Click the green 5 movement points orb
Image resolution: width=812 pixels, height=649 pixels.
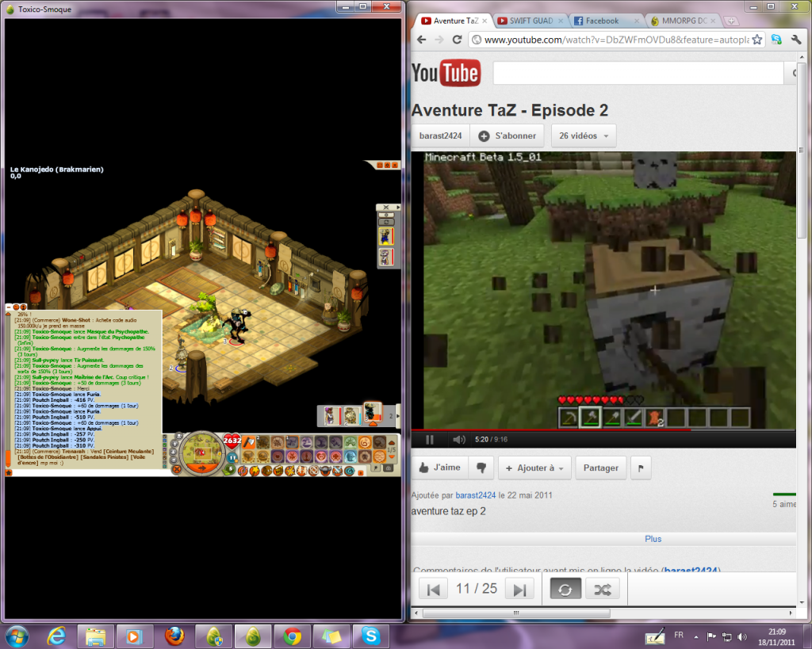pyautogui.click(x=229, y=470)
